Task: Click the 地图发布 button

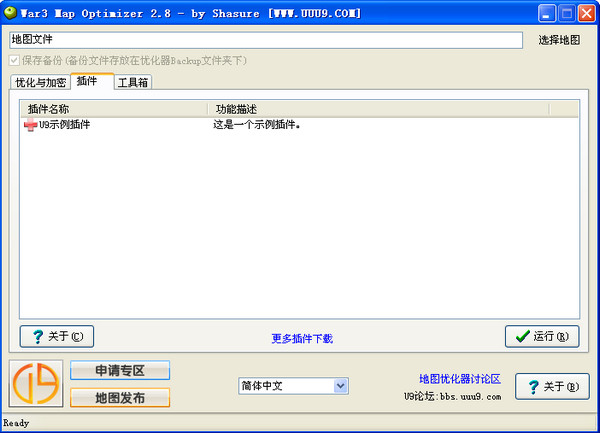Action: click(120, 398)
